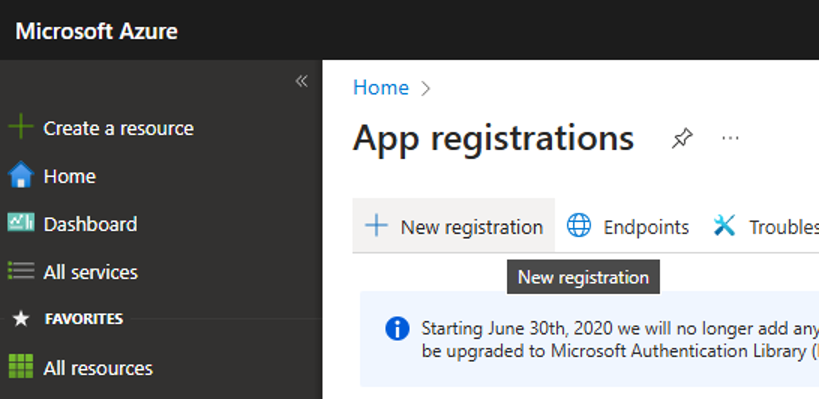Open All resources in sidebar

coord(98,368)
